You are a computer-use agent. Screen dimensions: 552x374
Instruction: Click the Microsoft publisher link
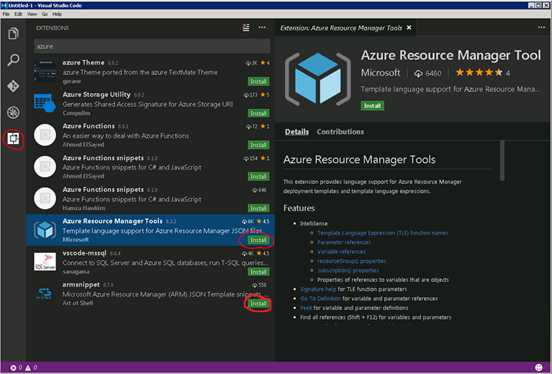coord(381,73)
